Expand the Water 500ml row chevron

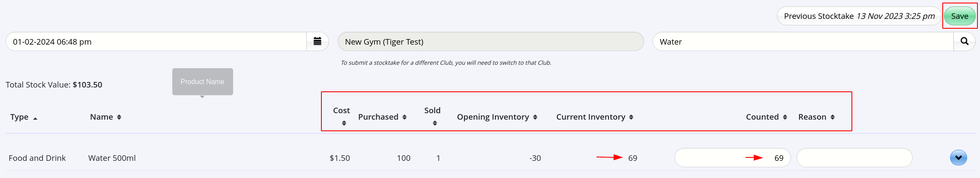pyautogui.click(x=958, y=158)
